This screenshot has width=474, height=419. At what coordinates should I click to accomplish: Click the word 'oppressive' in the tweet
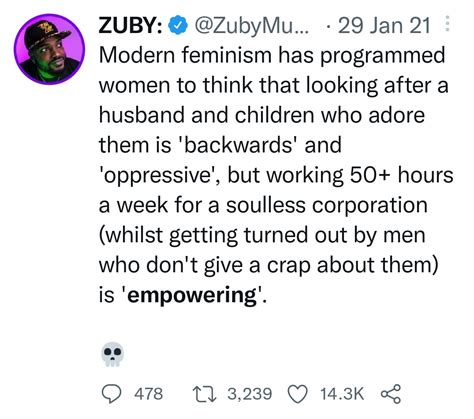coord(158,176)
